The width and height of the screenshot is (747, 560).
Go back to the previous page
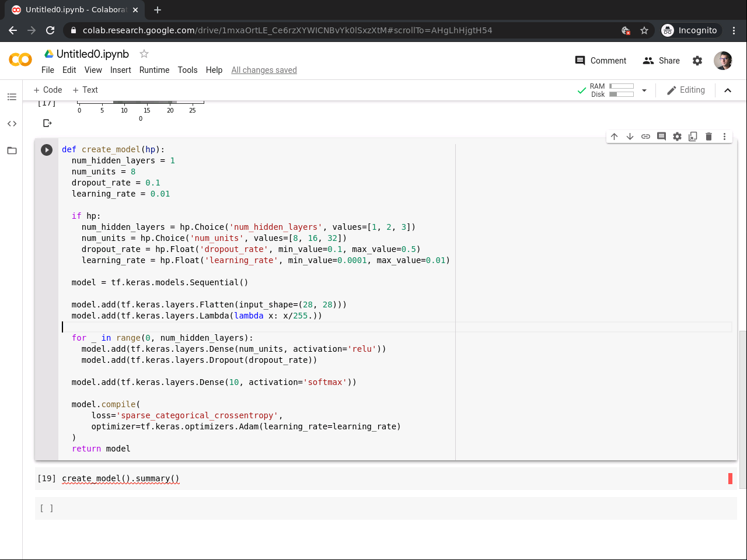13,30
